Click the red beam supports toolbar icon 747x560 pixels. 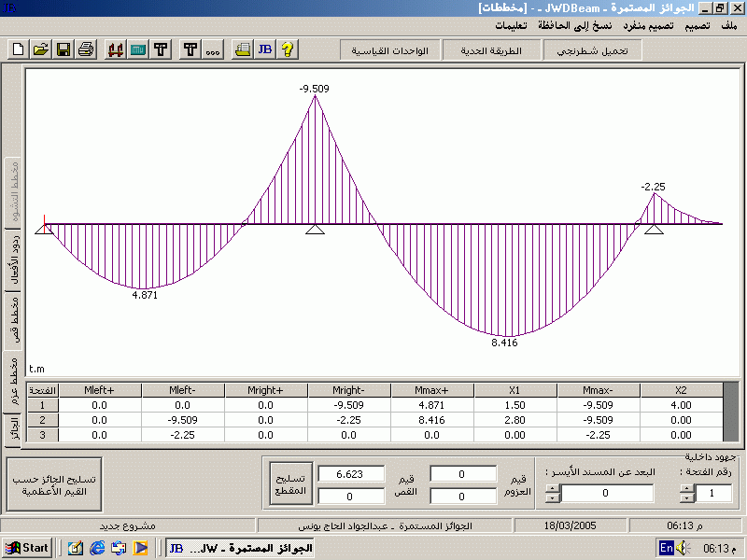pyautogui.click(x=116, y=49)
